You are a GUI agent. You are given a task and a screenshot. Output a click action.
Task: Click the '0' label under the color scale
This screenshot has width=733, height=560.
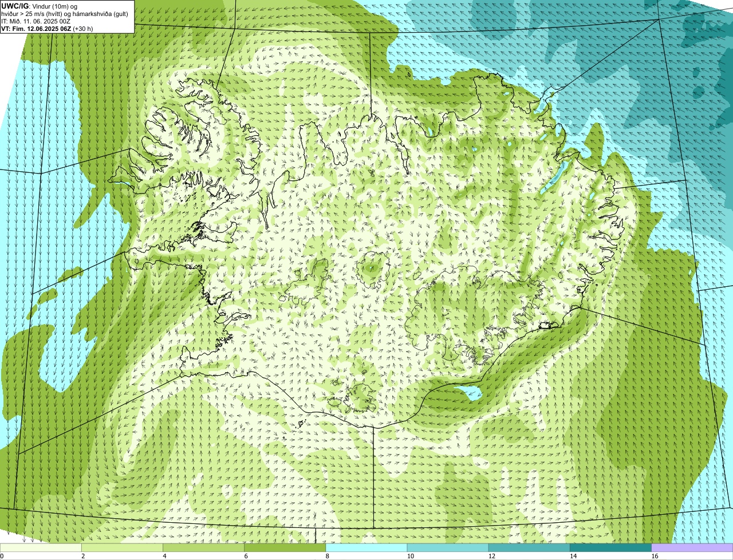coord(2,556)
